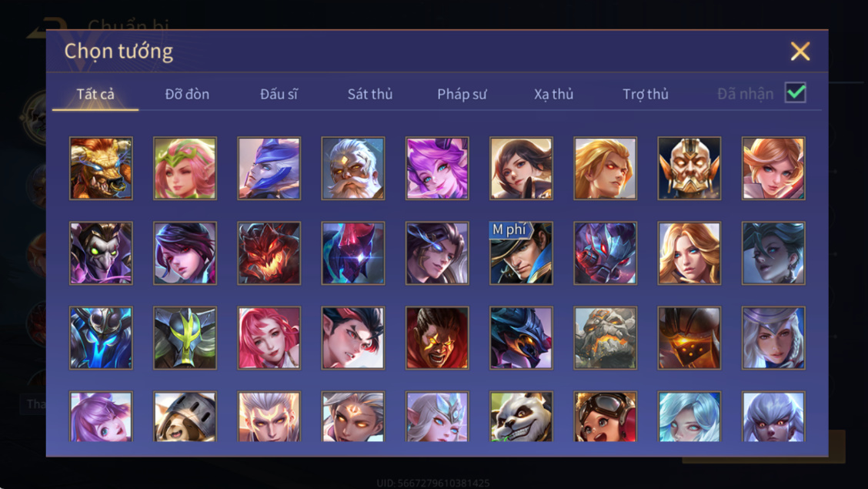Uncheck the 'Đã nhận' checkbox
This screenshot has width=868, height=489.
pos(796,92)
